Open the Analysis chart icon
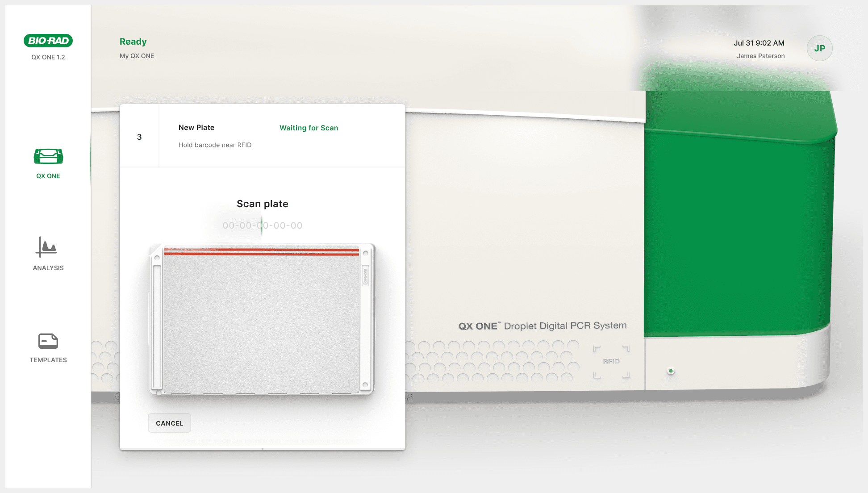 pyautogui.click(x=46, y=247)
